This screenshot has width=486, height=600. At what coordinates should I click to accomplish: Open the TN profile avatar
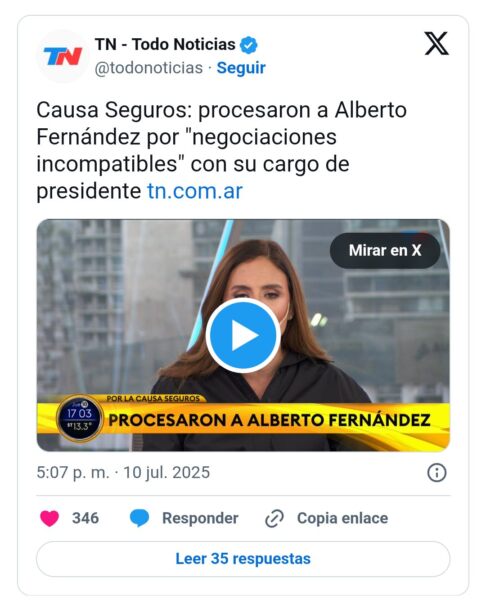tap(63, 56)
